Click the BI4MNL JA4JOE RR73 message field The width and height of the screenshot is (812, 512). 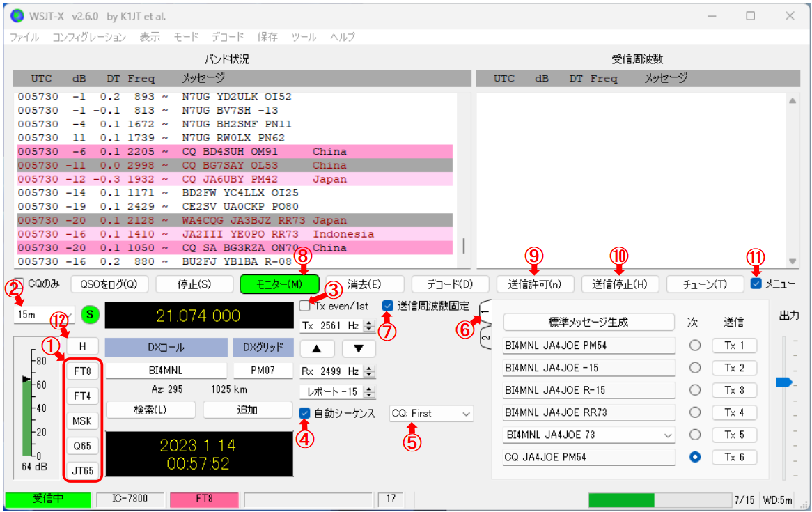click(x=588, y=412)
